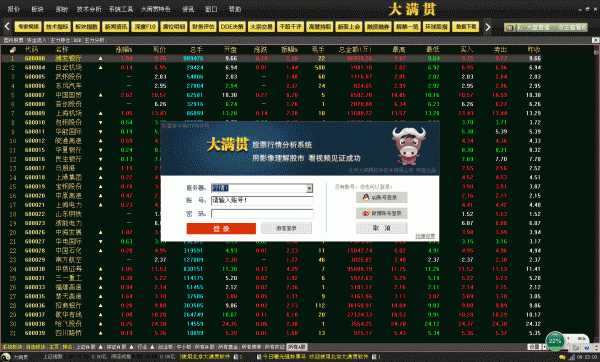This screenshot has width=600, height=362.
Task: Click the DDE决策 toolbar button
Action: pyautogui.click(x=232, y=26)
